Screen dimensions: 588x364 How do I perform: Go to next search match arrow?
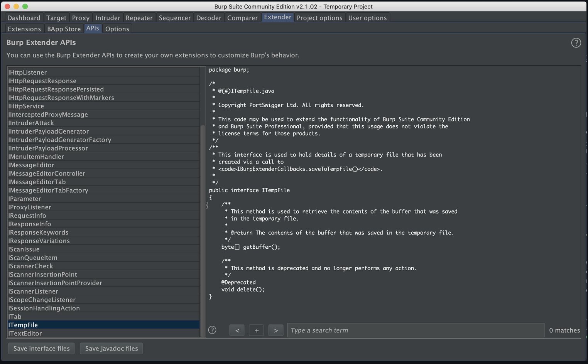276,330
